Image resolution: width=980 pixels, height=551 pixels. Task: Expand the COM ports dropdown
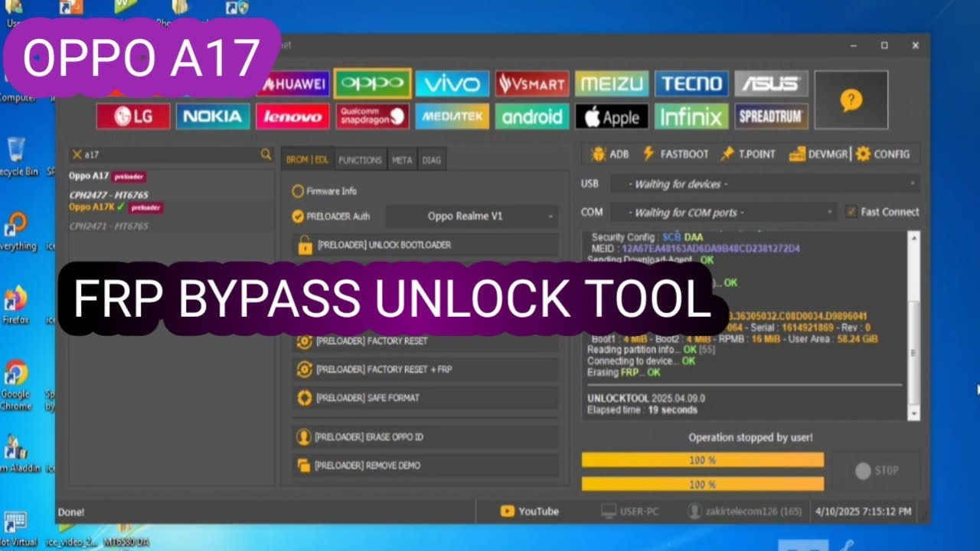(x=724, y=212)
